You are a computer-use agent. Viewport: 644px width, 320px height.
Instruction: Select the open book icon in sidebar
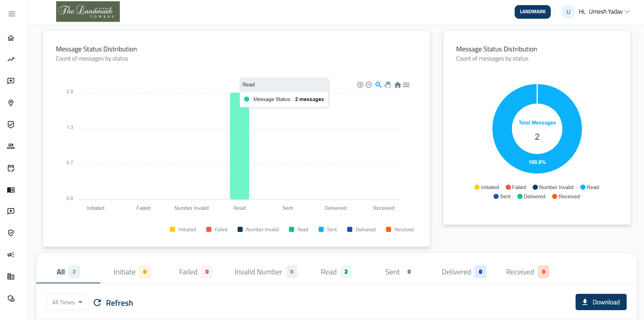[11, 190]
